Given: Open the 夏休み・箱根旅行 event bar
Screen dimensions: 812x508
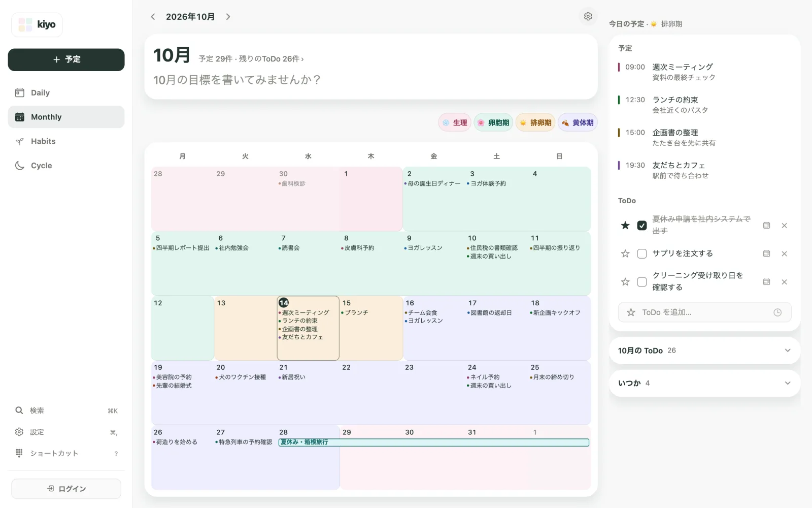Looking at the screenshot, I should (434, 442).
